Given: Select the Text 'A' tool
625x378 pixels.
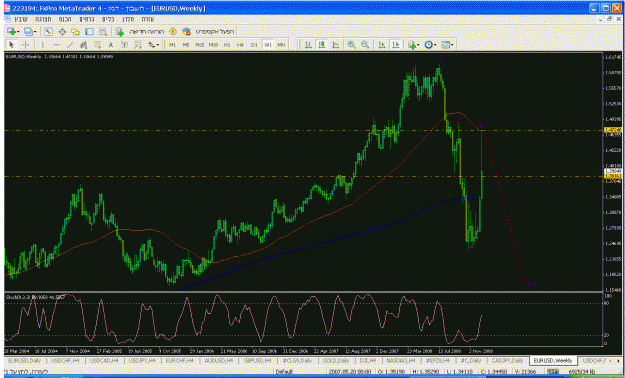Looking at the screenshot, I should (111, 45).
